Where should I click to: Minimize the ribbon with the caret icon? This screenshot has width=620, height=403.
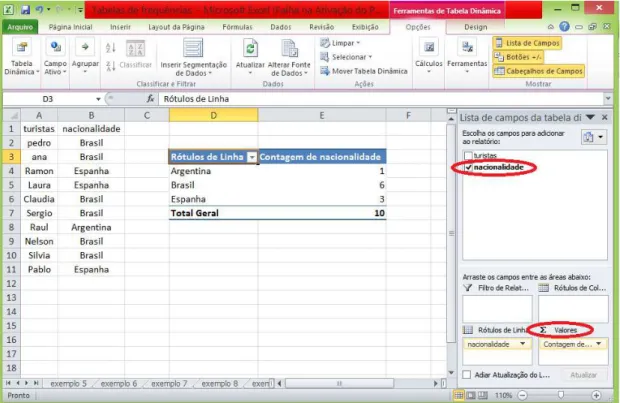point(550,27)
